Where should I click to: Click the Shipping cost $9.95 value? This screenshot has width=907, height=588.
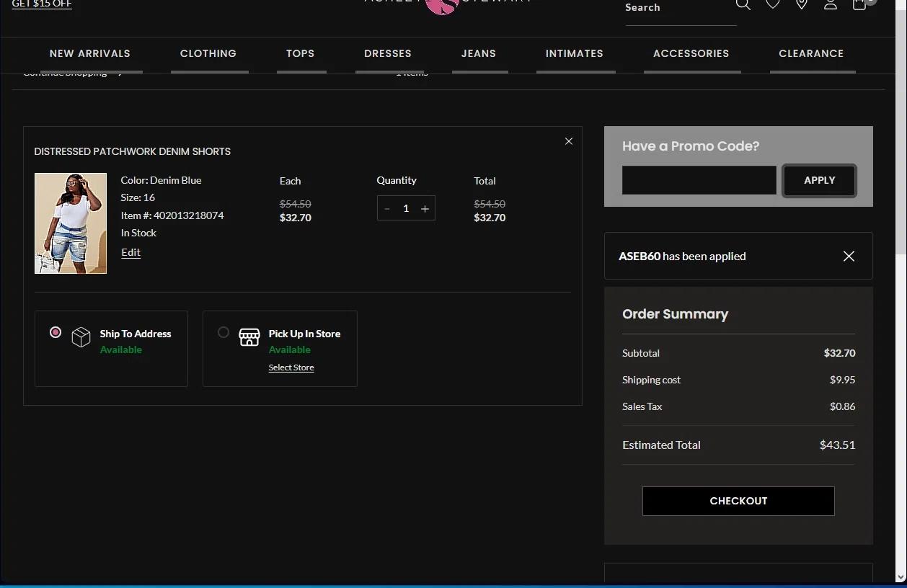click(x=842, y=380)
